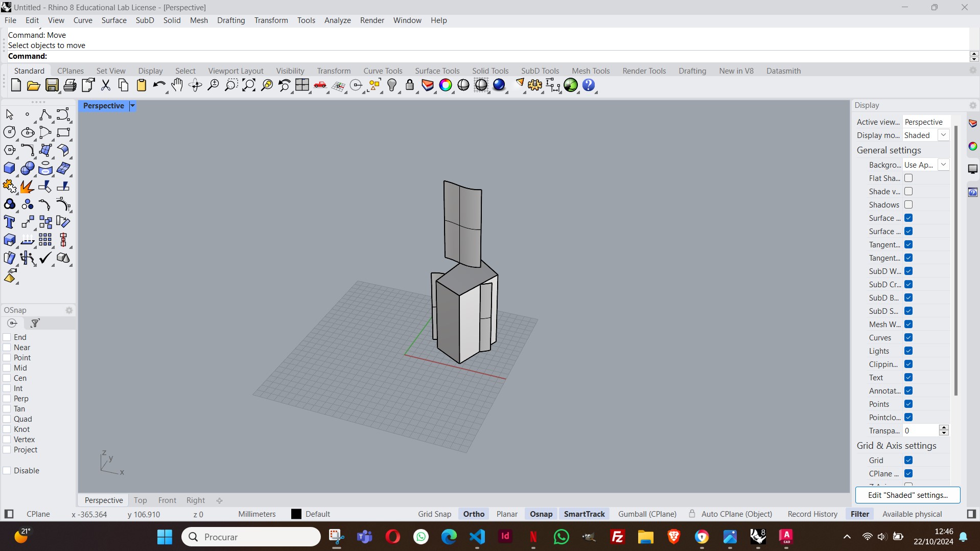Image resolution: width=980 pixels, height=551 pixels.
Task: Click Edit "Shaded" settings button
Action: click(907, 495)
